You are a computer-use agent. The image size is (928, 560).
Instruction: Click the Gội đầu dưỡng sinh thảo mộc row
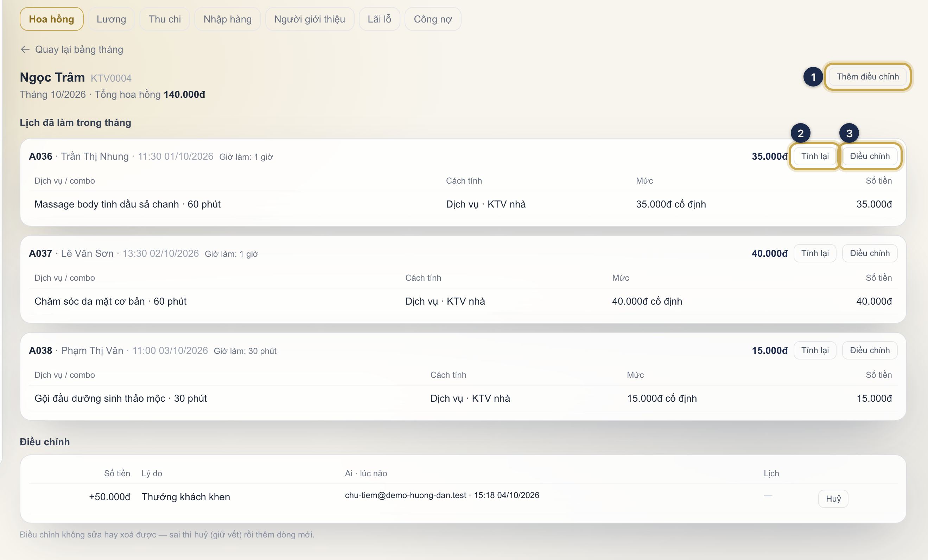463,399
